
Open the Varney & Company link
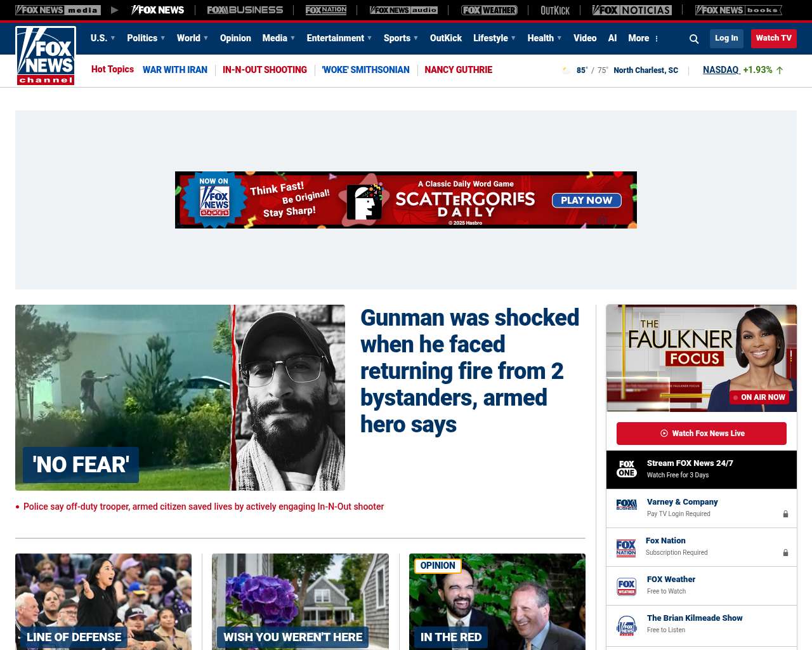pyautogui.click(x=683, y=502)
